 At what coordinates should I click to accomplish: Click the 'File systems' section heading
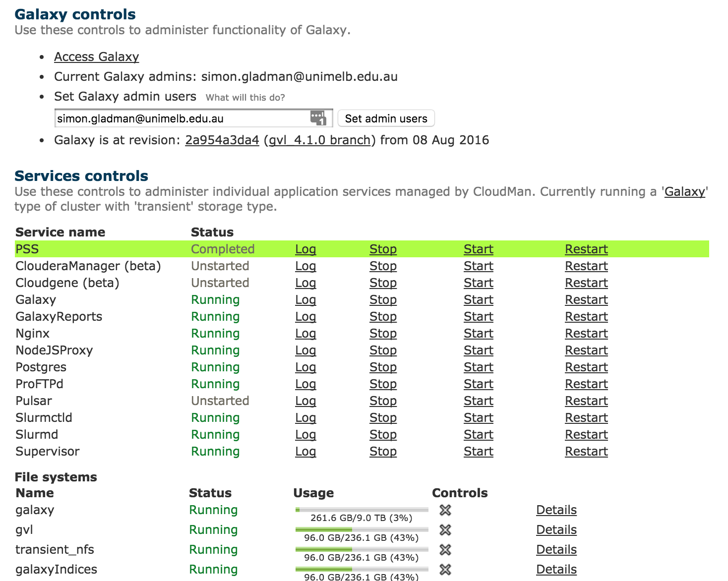pyautogui.click(x=56, y=477)
